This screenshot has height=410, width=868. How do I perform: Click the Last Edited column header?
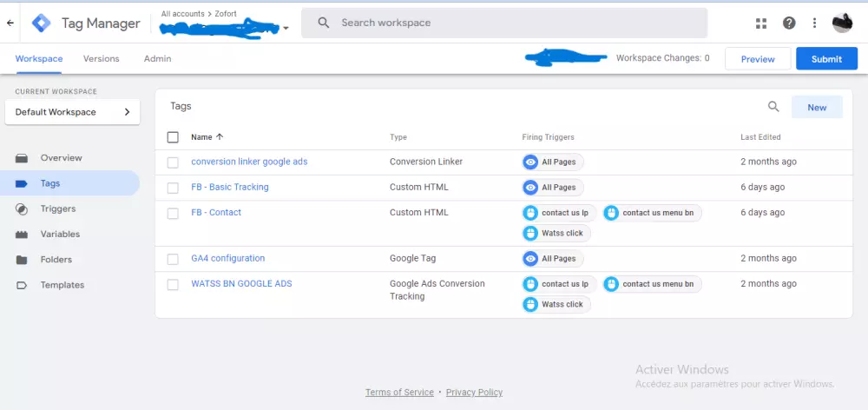(760, 137)
